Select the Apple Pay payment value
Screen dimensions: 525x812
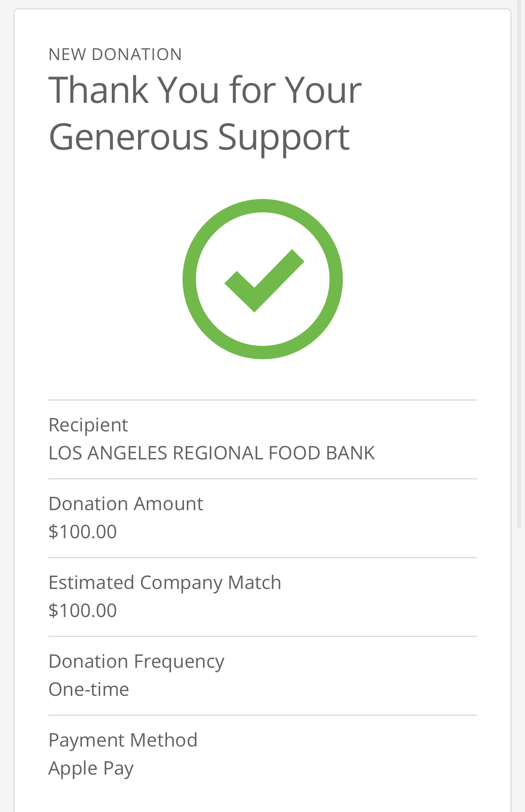91,769
